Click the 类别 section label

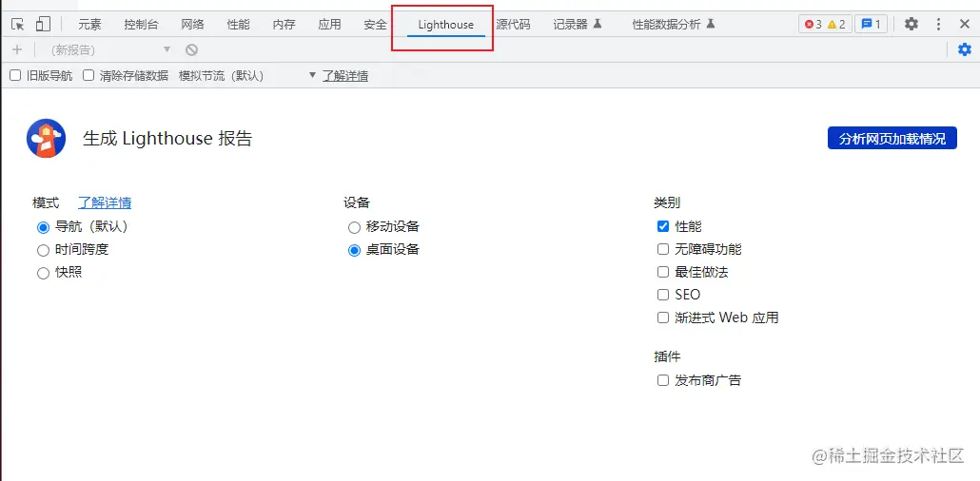pos(667,202)
